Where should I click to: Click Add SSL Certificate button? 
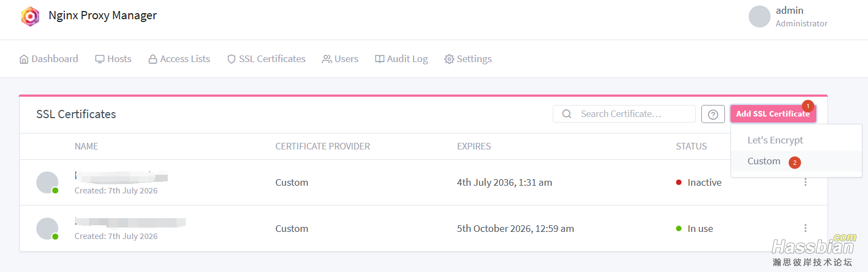(x=773, y=114)
